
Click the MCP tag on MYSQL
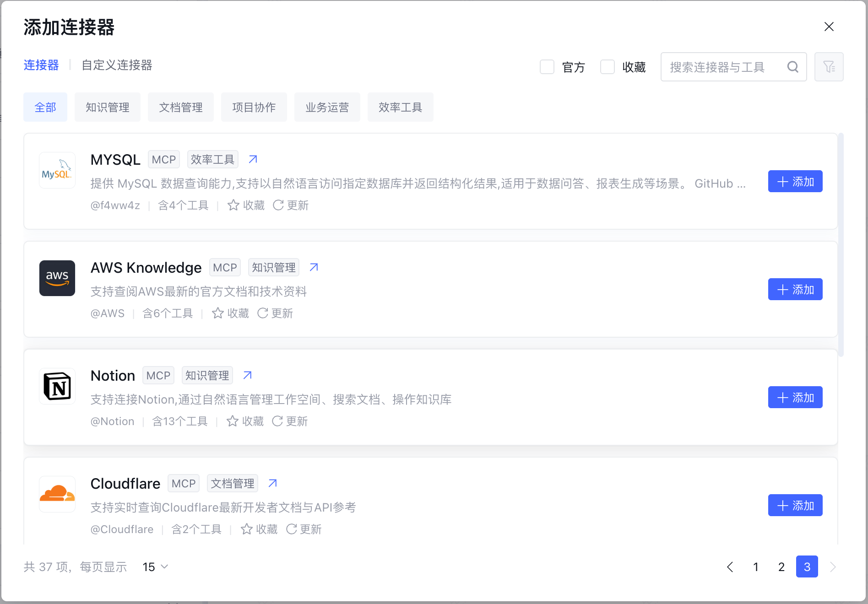(x=164, y=159)
